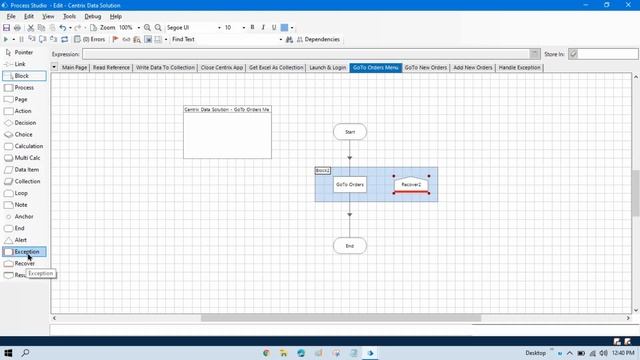This screenshot has width=640, height=360.
Task: Switch to the Handle Exception tab
Action: [x=520, y=68]
